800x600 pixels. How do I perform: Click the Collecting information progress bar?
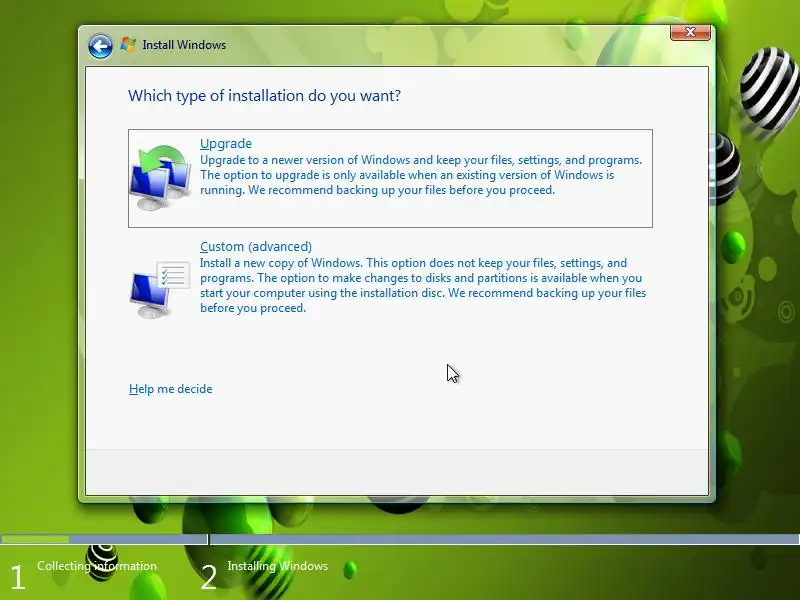(104, 539)
